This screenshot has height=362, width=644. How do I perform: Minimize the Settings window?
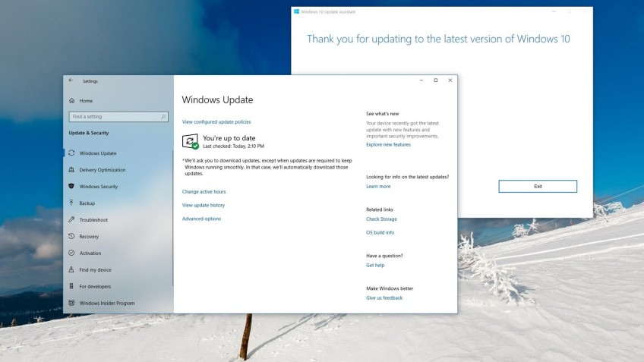[x=421, y=80]
